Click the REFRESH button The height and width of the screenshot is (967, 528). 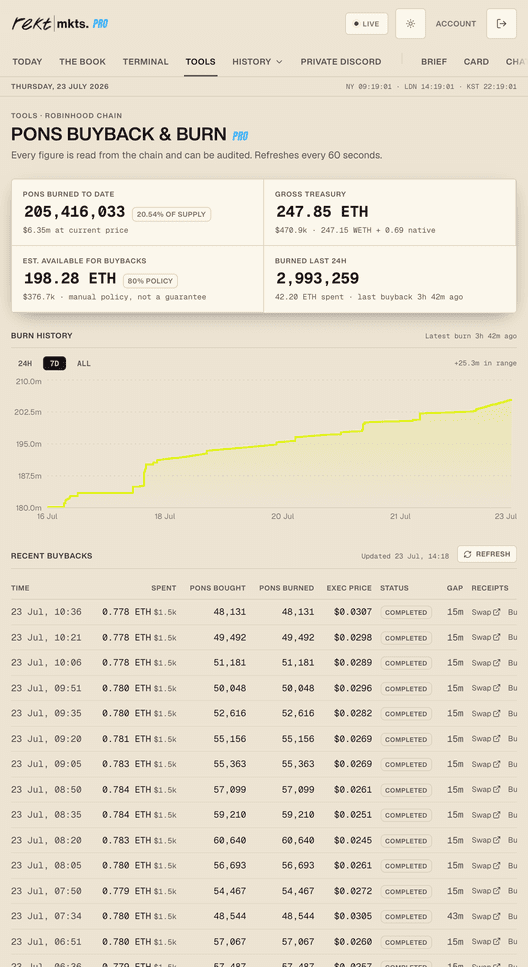pos(487,554)
